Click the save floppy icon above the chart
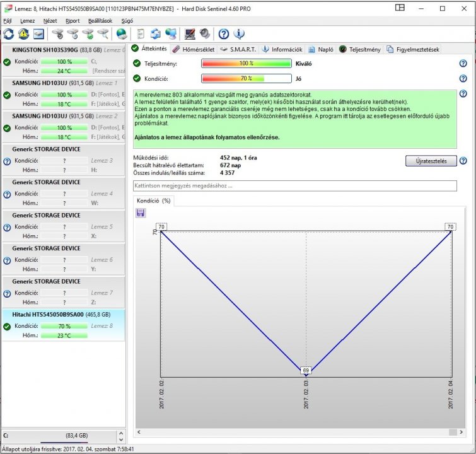 pos(141,213)
